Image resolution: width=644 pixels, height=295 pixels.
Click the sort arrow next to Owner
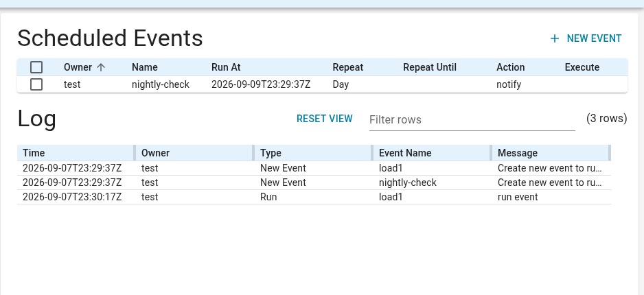[x=101, y=67]
